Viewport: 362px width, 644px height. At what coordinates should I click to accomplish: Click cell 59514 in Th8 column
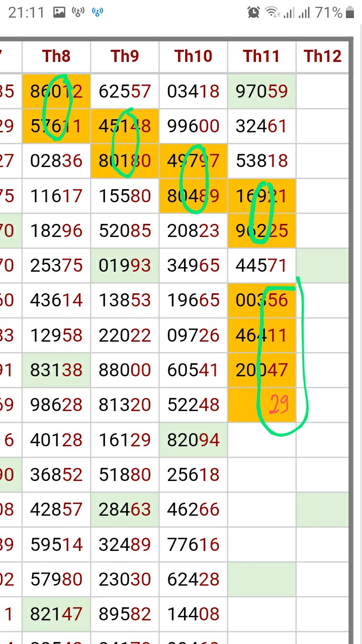56,544
